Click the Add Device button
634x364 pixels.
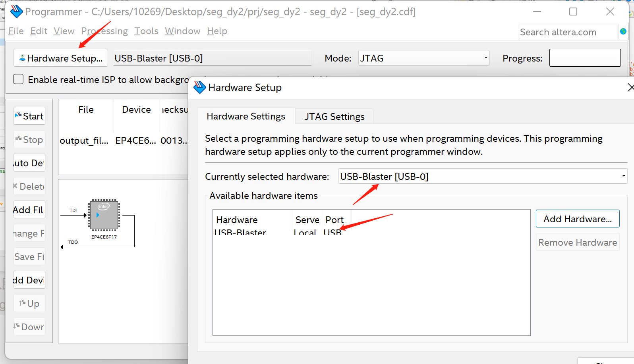(x=29, y=280)
